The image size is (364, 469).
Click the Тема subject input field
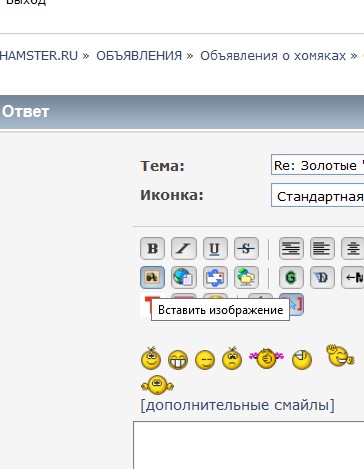pyautogui.click(x=318, y=164)
